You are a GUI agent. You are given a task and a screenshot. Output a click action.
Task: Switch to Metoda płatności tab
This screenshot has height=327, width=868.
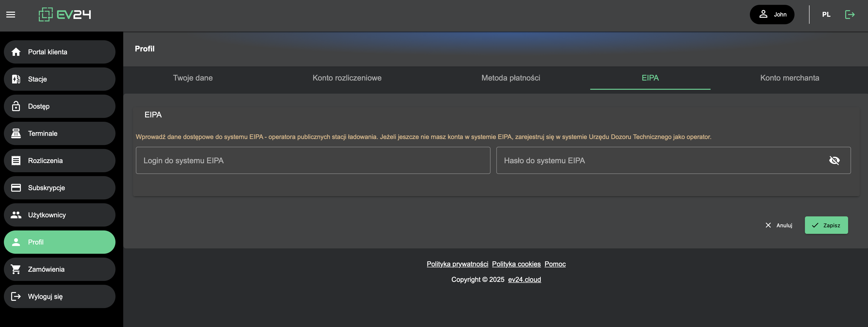click(x=510, y=78)
